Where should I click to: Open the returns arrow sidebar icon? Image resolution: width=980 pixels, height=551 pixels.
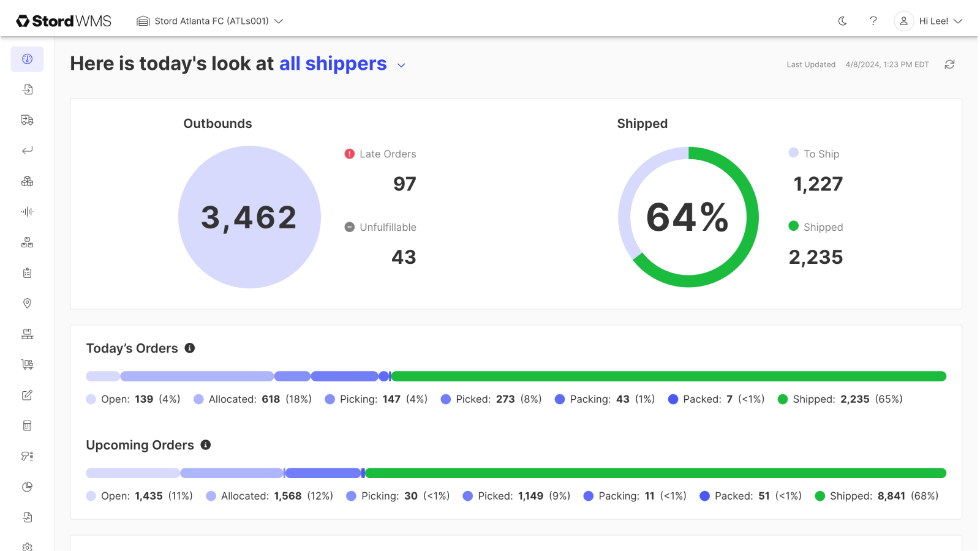click(x=27, y=151)
